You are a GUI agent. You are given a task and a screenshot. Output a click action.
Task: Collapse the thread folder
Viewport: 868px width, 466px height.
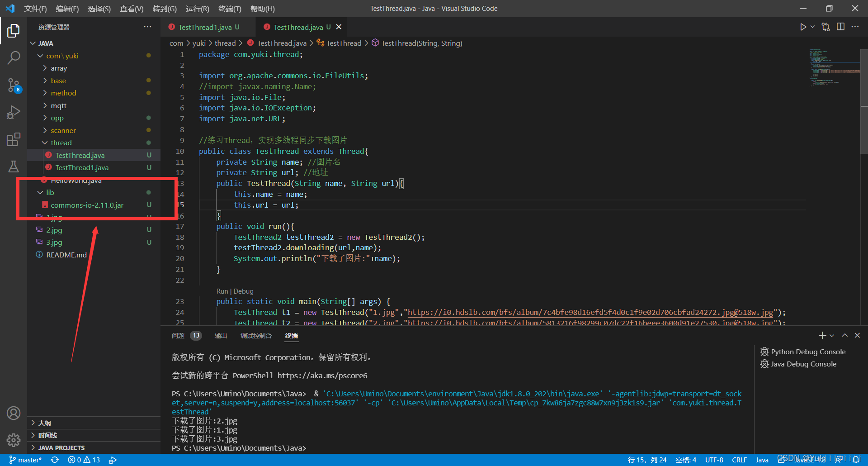tap(94, 143)
